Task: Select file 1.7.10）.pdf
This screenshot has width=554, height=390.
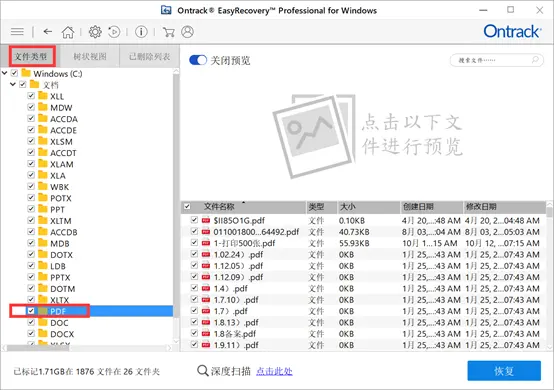Action: (236, 300)
